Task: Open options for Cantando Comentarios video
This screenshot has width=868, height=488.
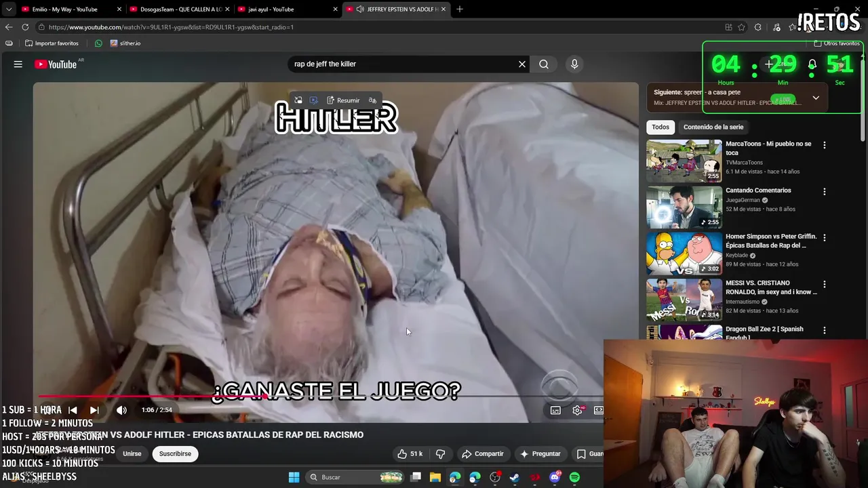Action: click(825, 192)
